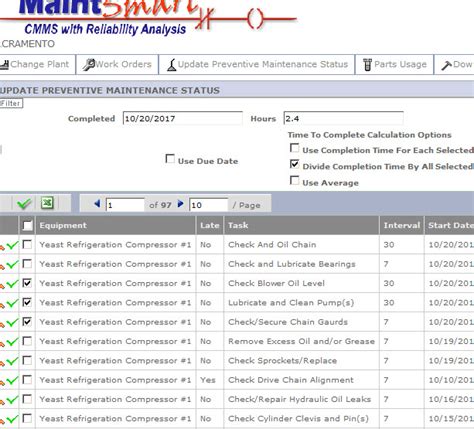Open Update Preventive Maintenance Status menu
The width and height of the screenshot is (474, 429).
click(x=257, y=65)
